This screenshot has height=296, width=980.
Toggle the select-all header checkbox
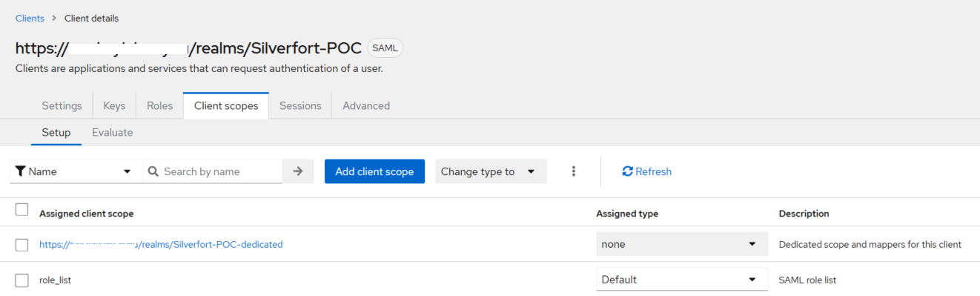[22, 210]
